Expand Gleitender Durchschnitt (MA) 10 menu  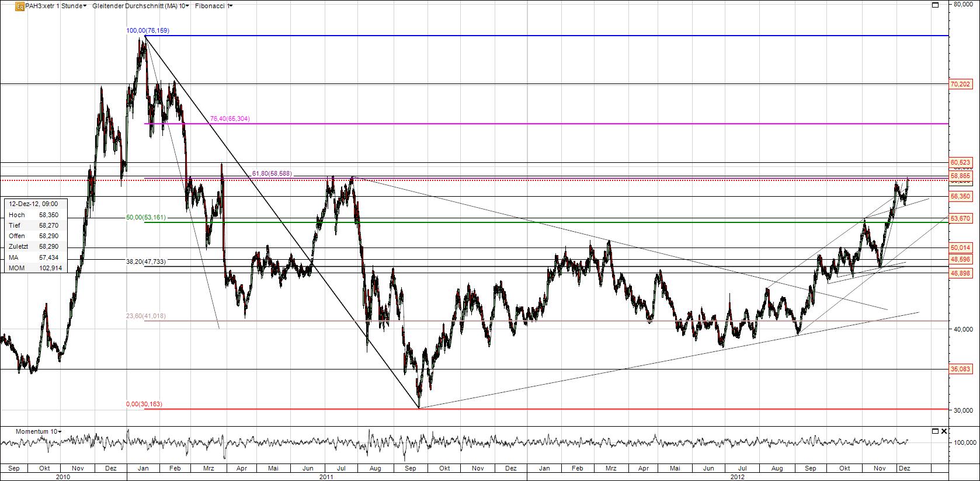point(140,6)
